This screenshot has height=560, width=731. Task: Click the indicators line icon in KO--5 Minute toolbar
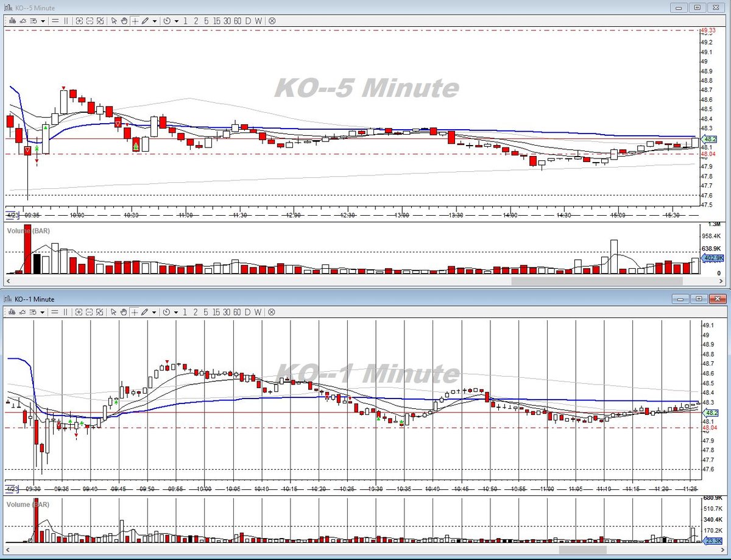23,21
